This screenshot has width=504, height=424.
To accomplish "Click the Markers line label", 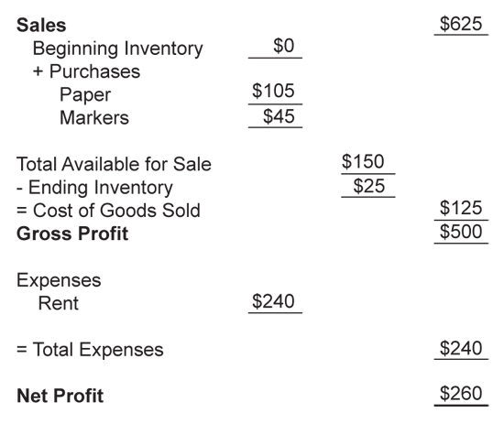I will (x=94, y=117).
